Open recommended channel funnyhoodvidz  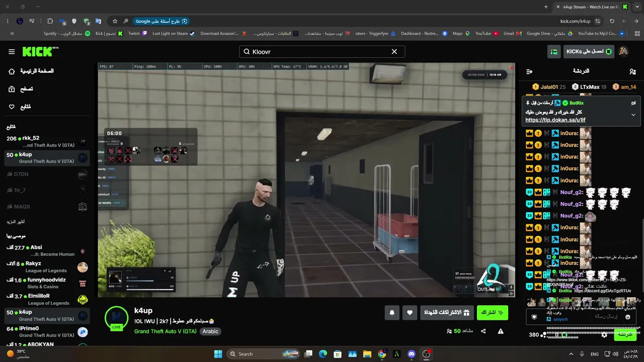47,283
